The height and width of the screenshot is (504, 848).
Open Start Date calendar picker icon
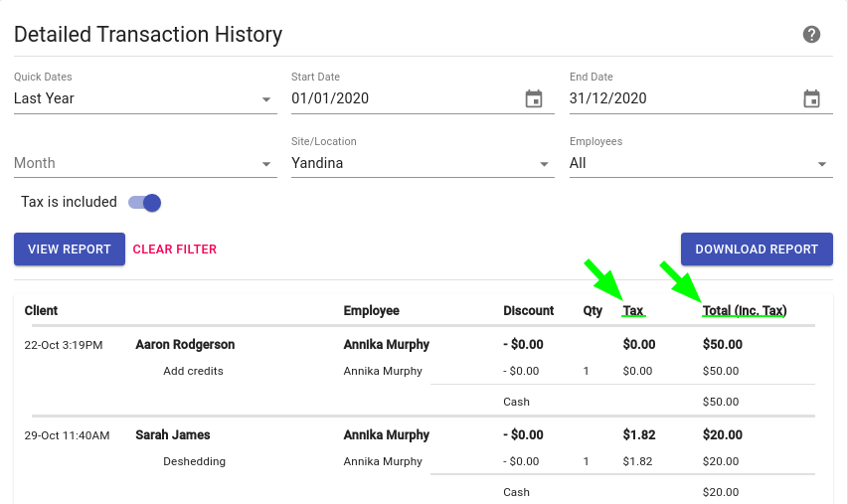pyautogui.click(x=534, y=99)
